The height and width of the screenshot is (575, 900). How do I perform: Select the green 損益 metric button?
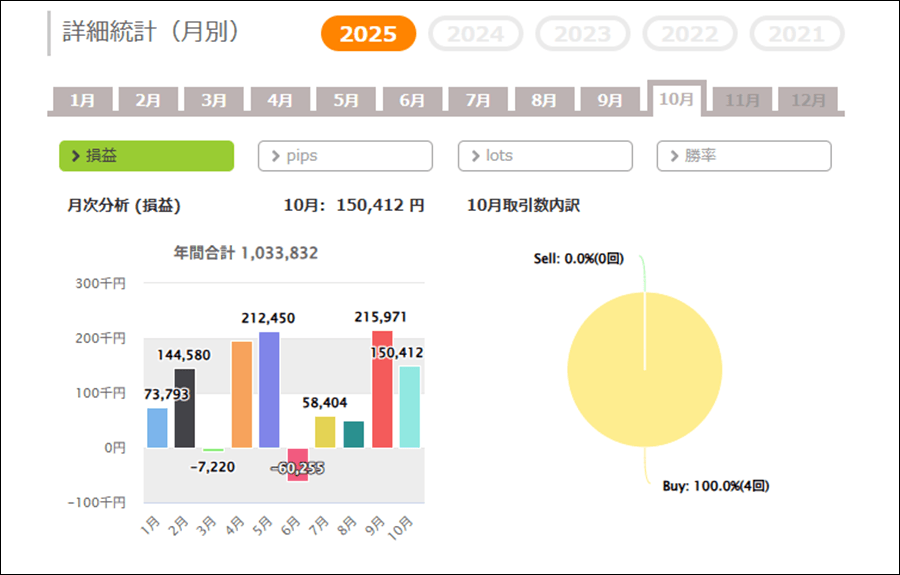(x=146, y=156)
